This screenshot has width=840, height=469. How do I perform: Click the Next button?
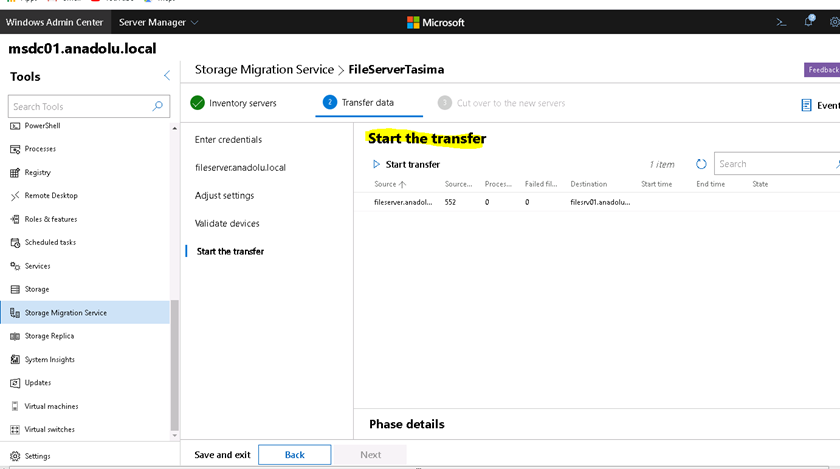371,455
